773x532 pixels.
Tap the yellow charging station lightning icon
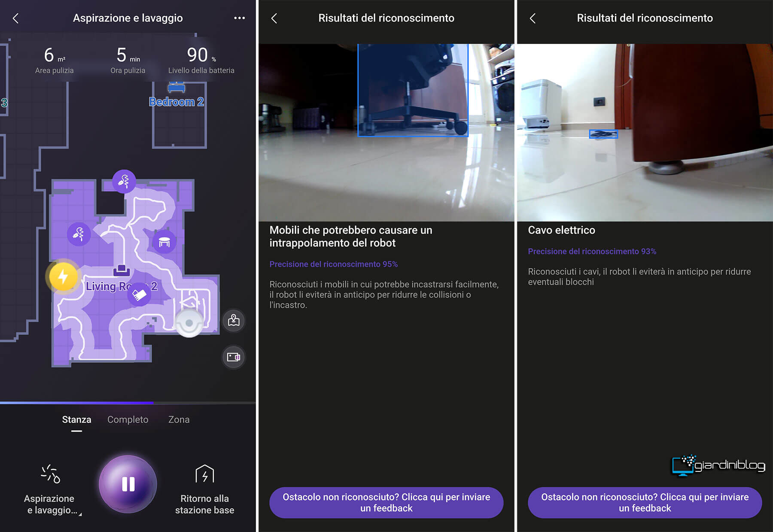[x=64, y=276]
